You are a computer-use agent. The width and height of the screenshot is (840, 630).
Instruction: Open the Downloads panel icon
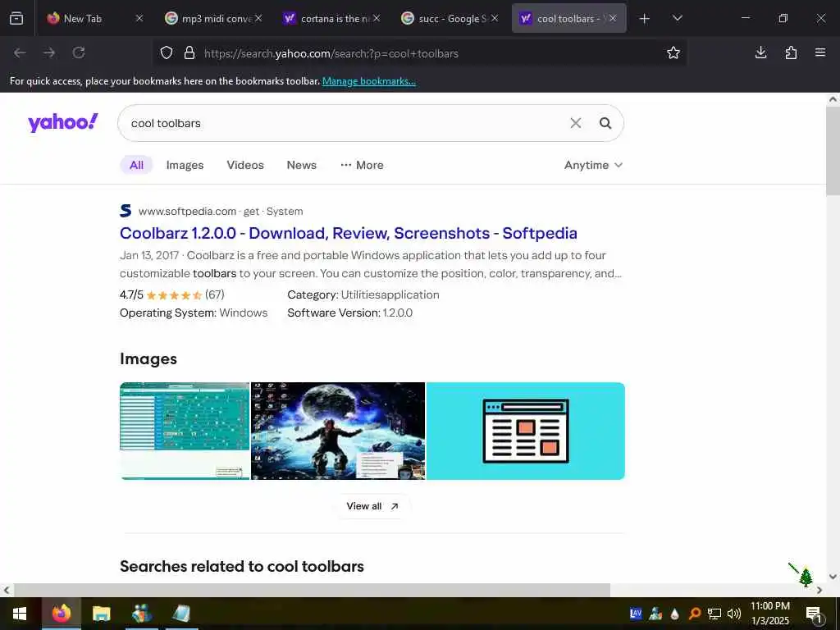coord(760,52)
